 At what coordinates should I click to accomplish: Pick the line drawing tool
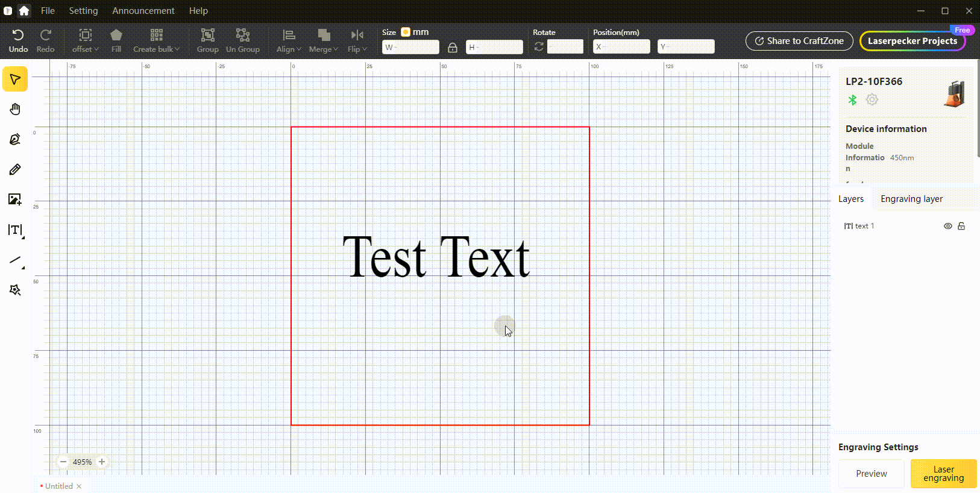(x=15, y=260)
